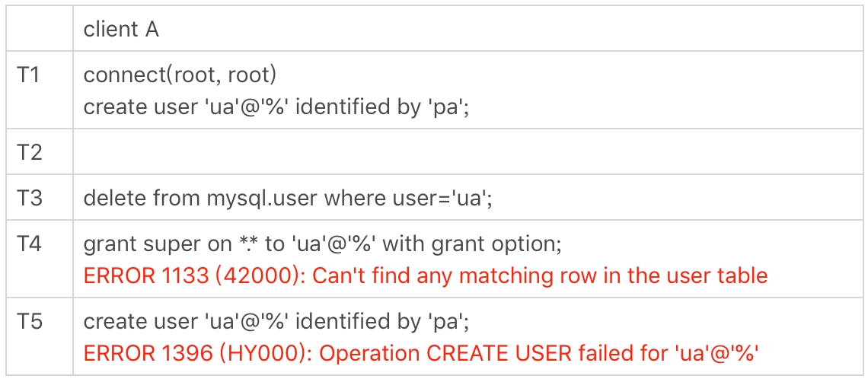Click the empty client A cell in row T2

(468, 152)
